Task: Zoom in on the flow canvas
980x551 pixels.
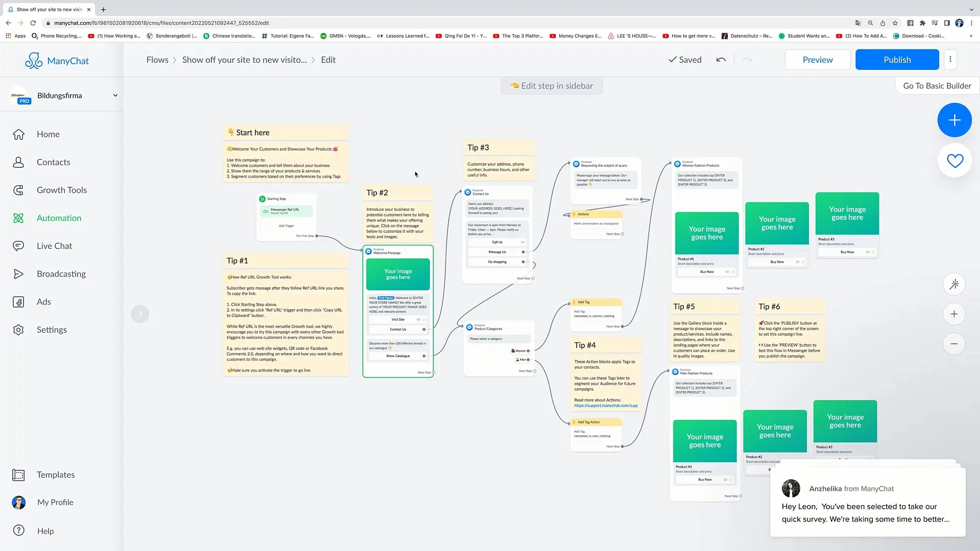Action: (x=954, y=314)
